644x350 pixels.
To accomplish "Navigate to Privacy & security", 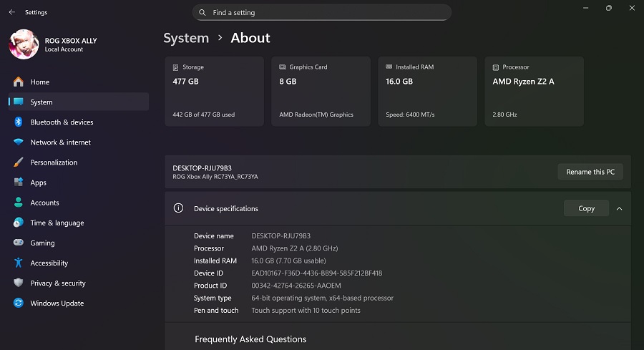I will click(57, 283).
